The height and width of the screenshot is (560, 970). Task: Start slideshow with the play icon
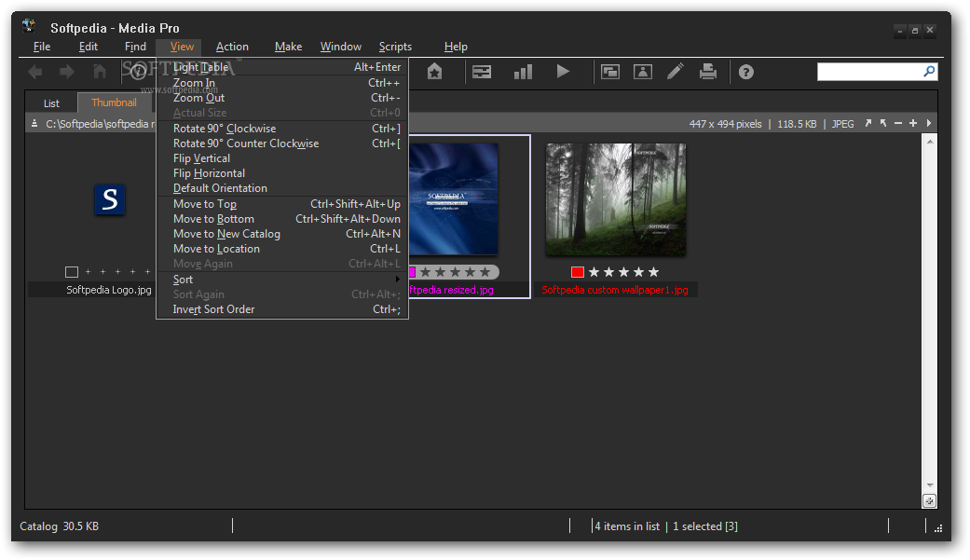563,72
